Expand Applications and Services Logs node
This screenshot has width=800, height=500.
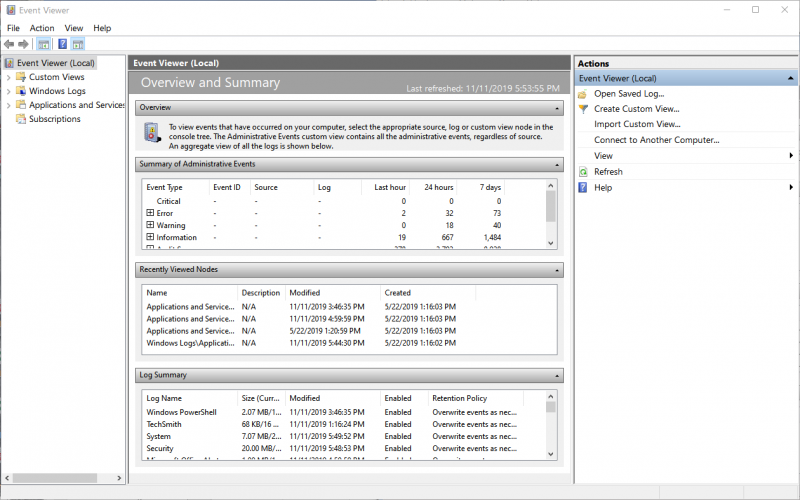click(x=8, y=105)
